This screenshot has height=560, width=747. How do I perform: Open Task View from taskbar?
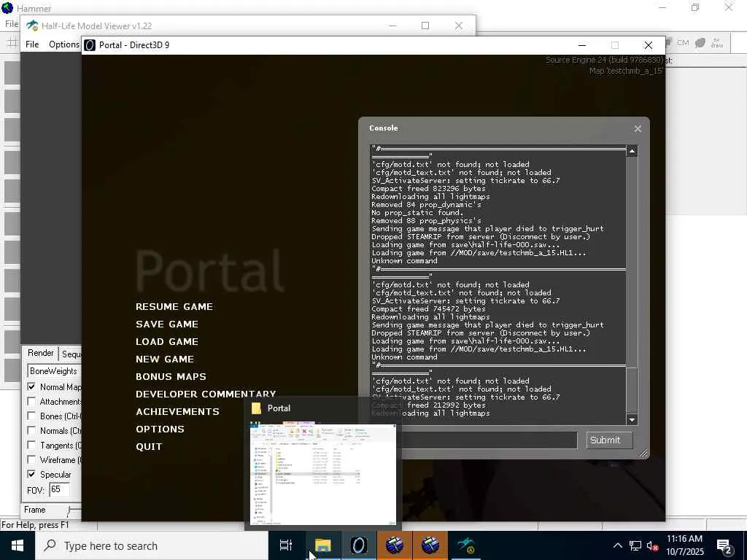tap(286, 545)
